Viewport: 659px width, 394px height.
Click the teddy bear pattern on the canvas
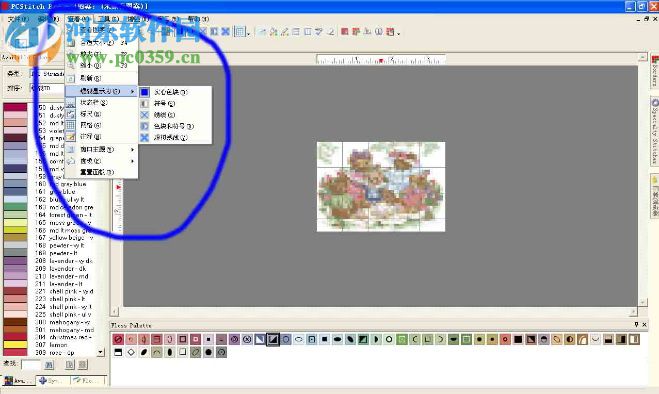point(381,187)
